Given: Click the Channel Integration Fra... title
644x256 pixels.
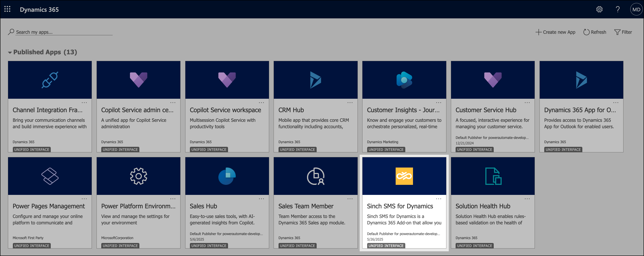Looking at the screenshot, I should point(48,110).
